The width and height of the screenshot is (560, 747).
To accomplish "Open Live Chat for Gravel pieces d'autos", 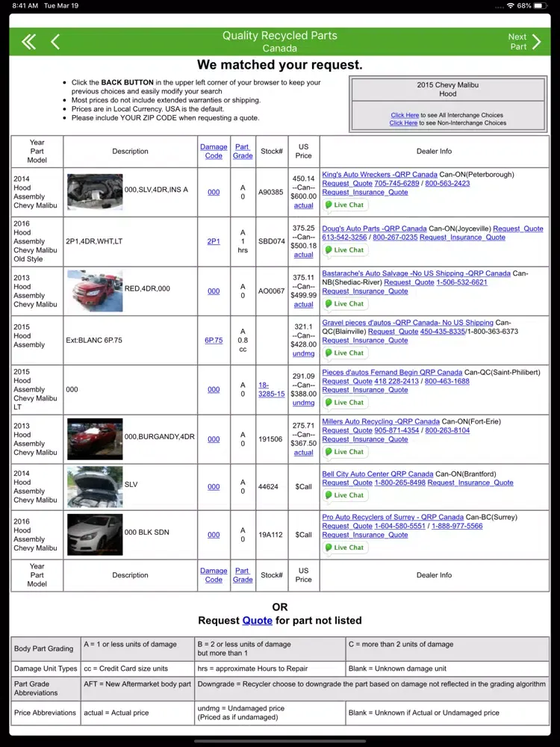I will [x=345, y=353].
